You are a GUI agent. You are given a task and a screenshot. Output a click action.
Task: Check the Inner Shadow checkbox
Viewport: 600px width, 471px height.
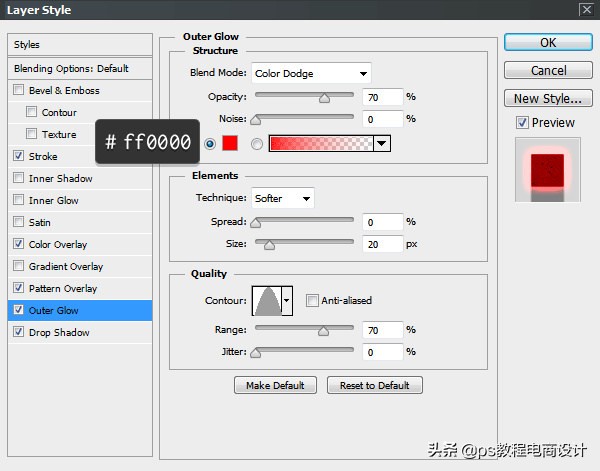pyautogui.click(x=18, y=178)
